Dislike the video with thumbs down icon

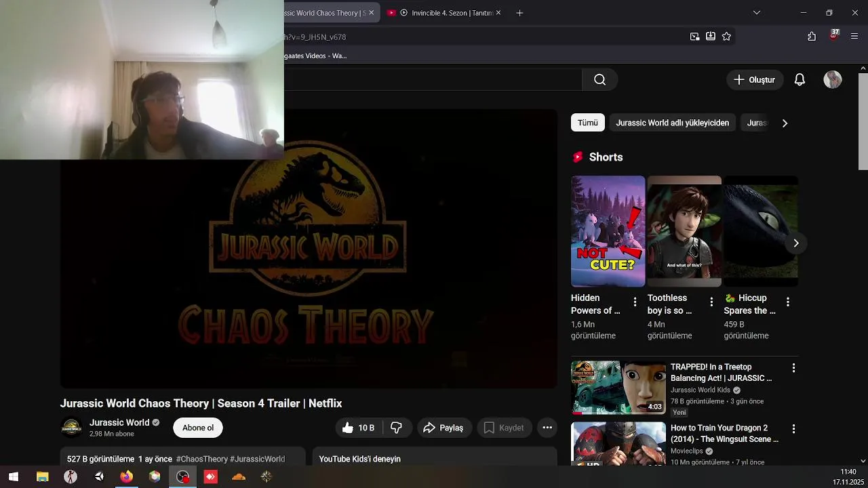tap(397, 428)
